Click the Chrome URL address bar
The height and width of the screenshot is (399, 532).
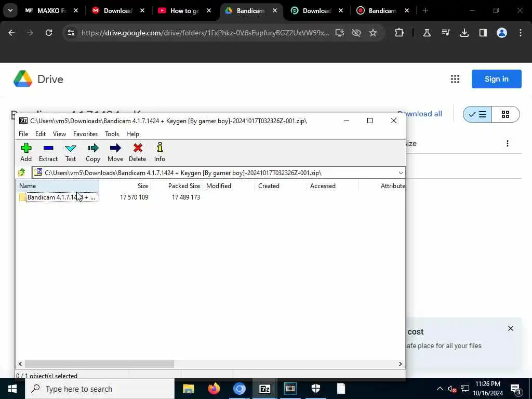click(x=205, y=33)
